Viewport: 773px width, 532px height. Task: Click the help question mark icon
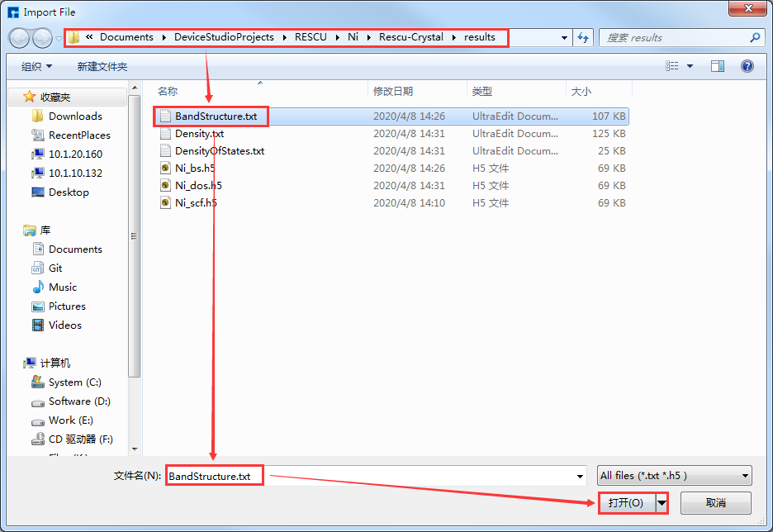[x=747, y=66]
